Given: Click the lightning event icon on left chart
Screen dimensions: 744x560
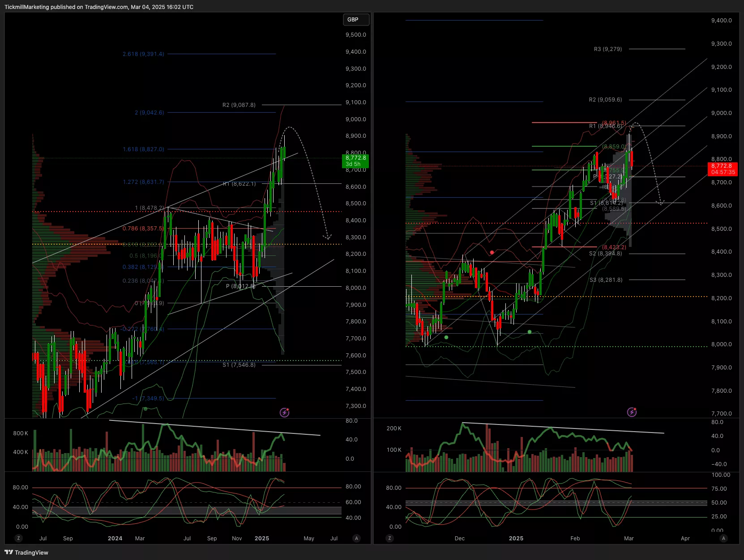Looking at the screenshot, I should click(284, 412).
